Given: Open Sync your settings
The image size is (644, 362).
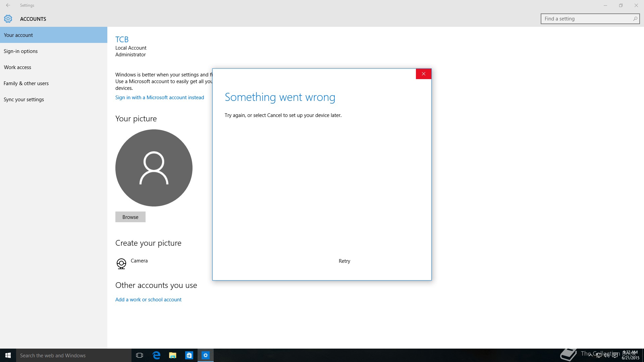Looking at the screenshot, I should (x=54, y=99).
